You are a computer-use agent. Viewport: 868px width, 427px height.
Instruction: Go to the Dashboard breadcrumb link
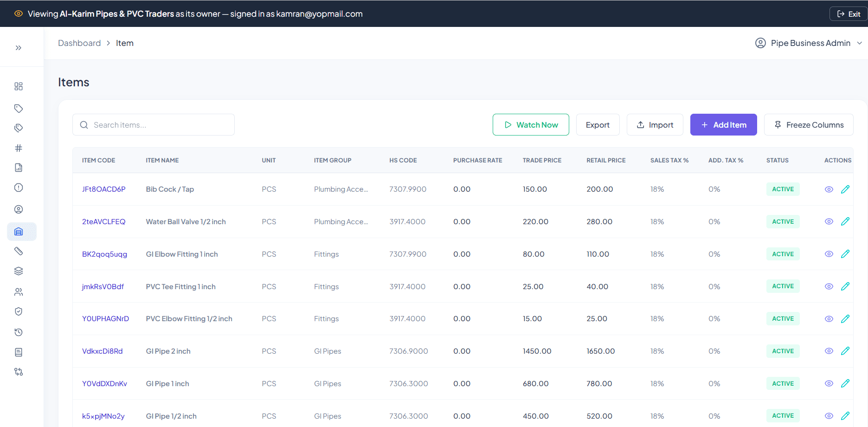79,43
